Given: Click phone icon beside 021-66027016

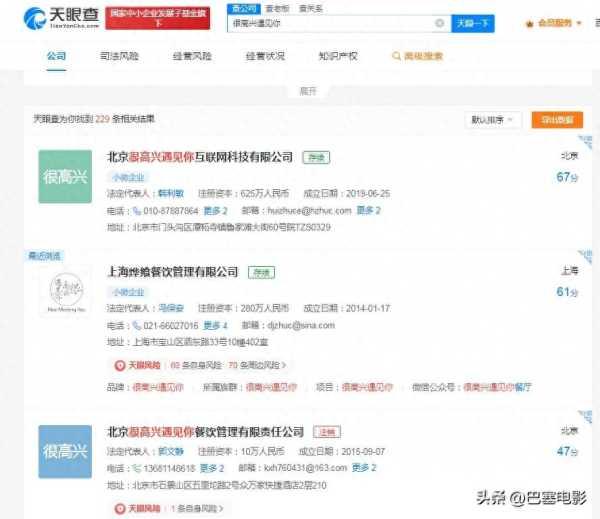Looking at the screenshot, I should [137, 326].
